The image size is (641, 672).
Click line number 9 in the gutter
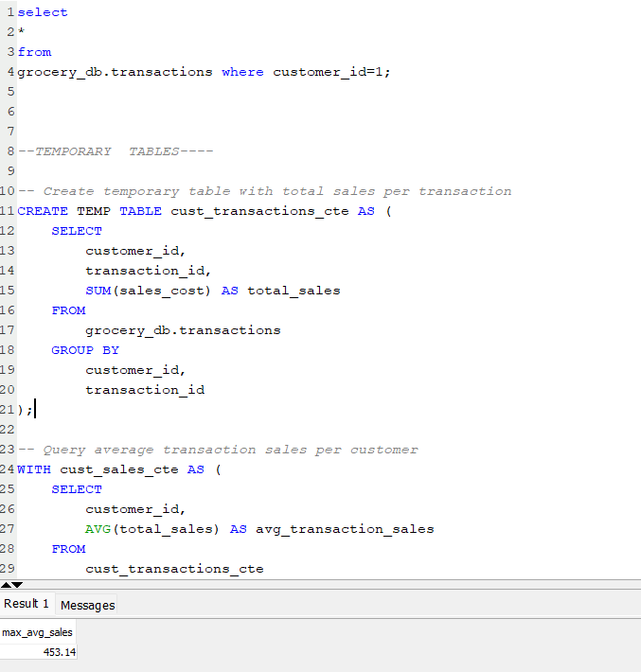tap(10, 171)
